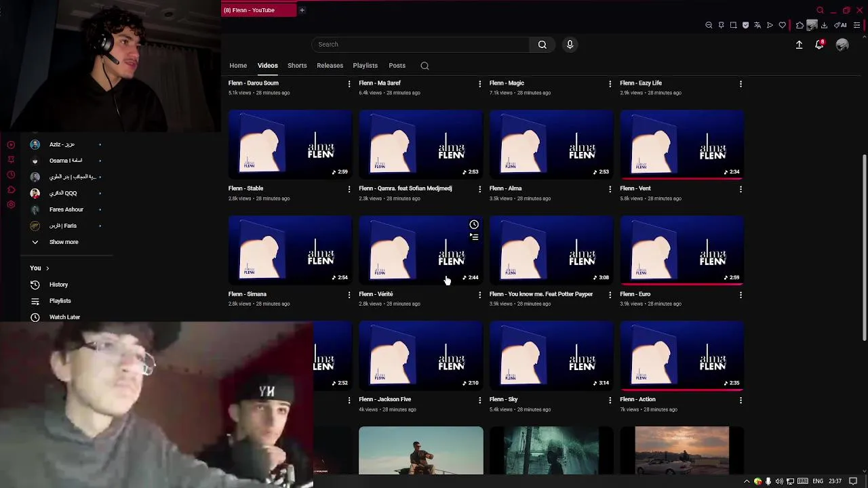
Task: Open Playlists in the sidebar
Action: 60,301
